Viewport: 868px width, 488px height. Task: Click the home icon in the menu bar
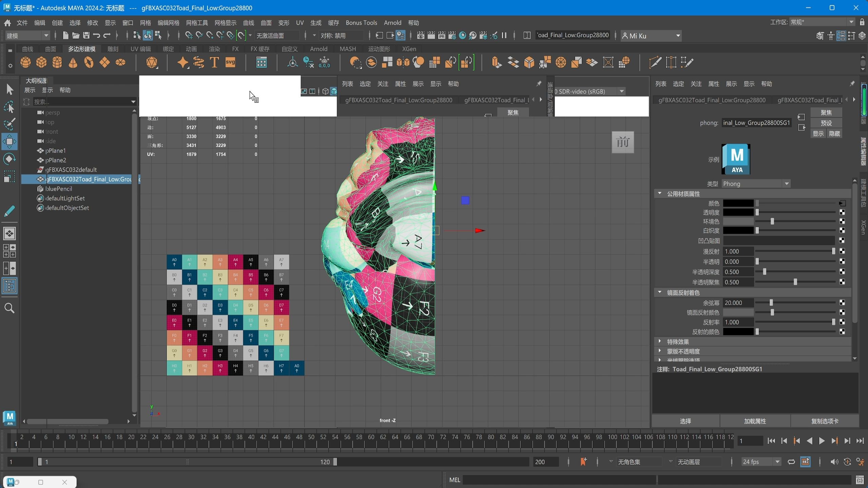(x=7, y=23)
